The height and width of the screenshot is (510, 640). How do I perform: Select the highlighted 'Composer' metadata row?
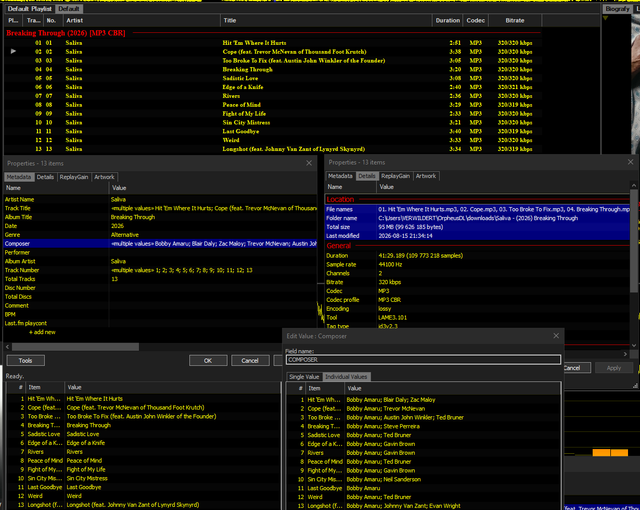coord(160,244)
